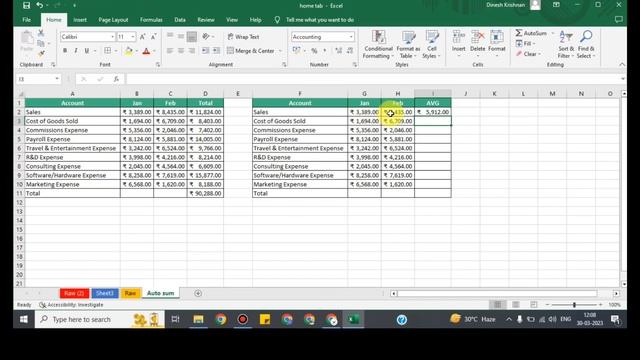Viewport: 640px width, 360px height.
Task: Click the Page Layout view button
Action: [516, 304]
